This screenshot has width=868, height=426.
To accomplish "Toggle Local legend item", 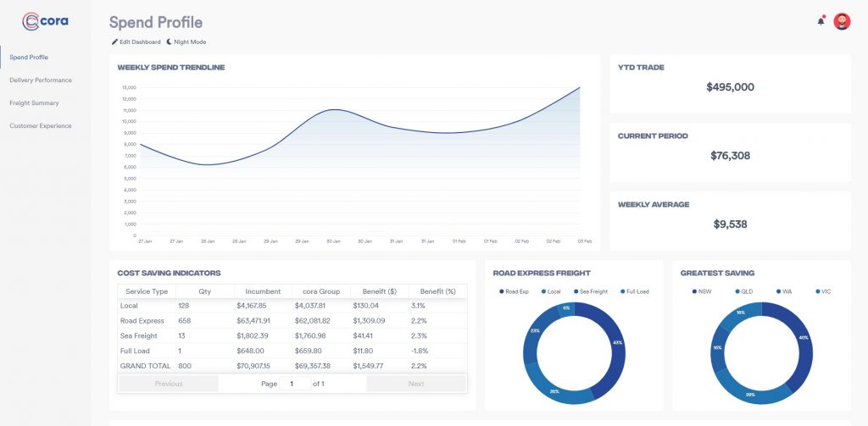I will pyautogui.click(x=551, y=291).
